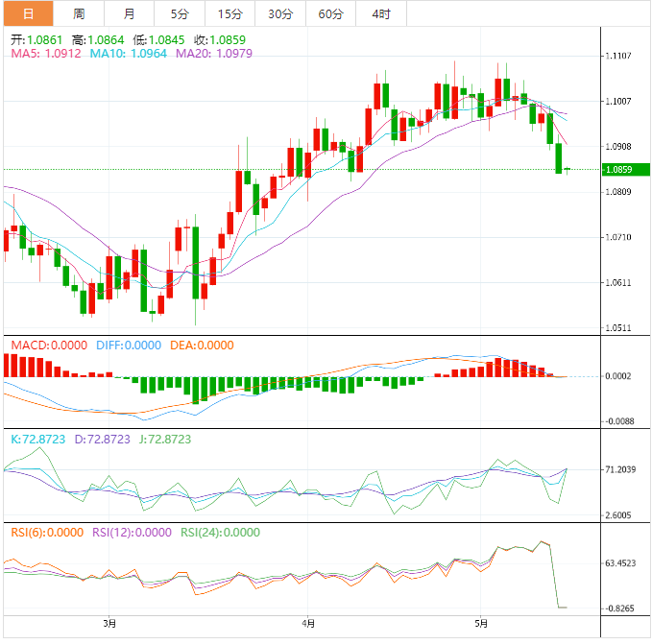Select the 15分 interval tab
This screenshot has width=652, height=644.
click(x=230, y=13)
